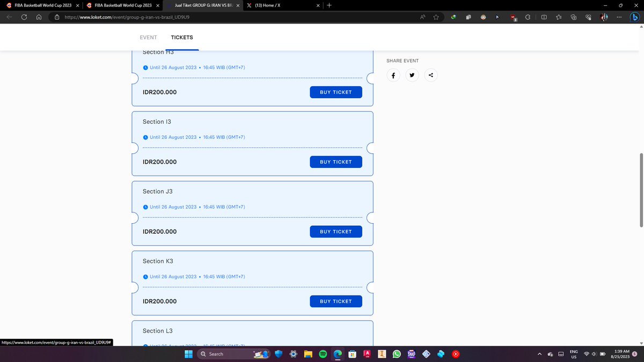Add this page to favorites
The height and width of the screenshot is (362, 644).
point(436,17)
